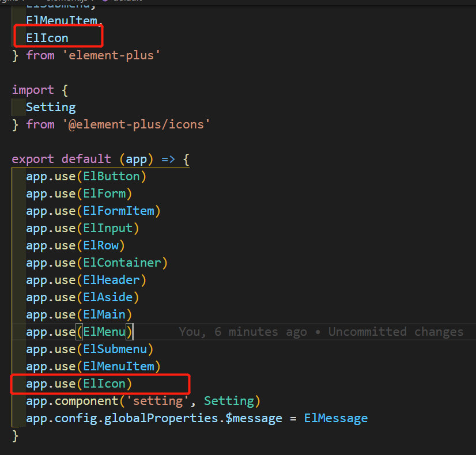This screenshot has width=476, height=455.
Task: Click the app.use(ElInput) line
Action: tap(82, 228)
